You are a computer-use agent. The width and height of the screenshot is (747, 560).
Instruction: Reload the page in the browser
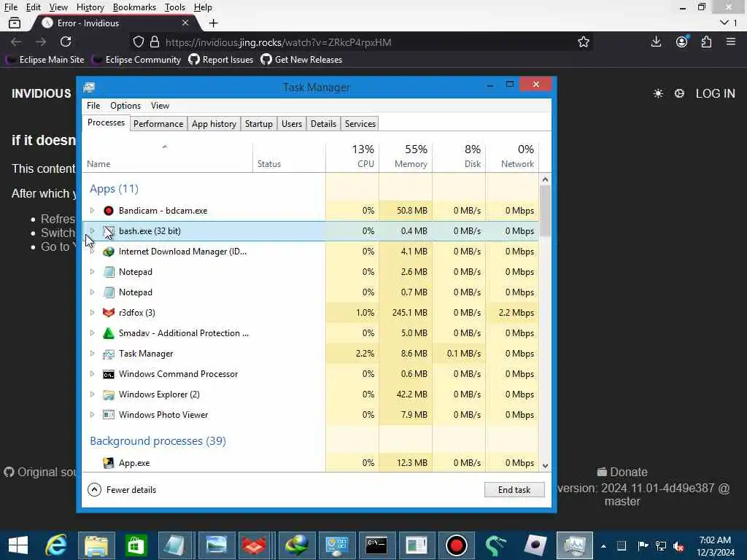(x=66, y=42)
